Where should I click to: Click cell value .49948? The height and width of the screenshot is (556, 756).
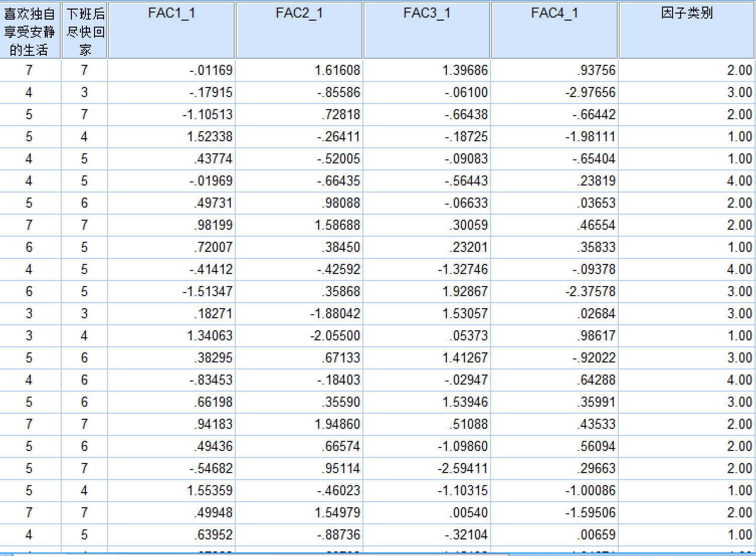point(213,513)
